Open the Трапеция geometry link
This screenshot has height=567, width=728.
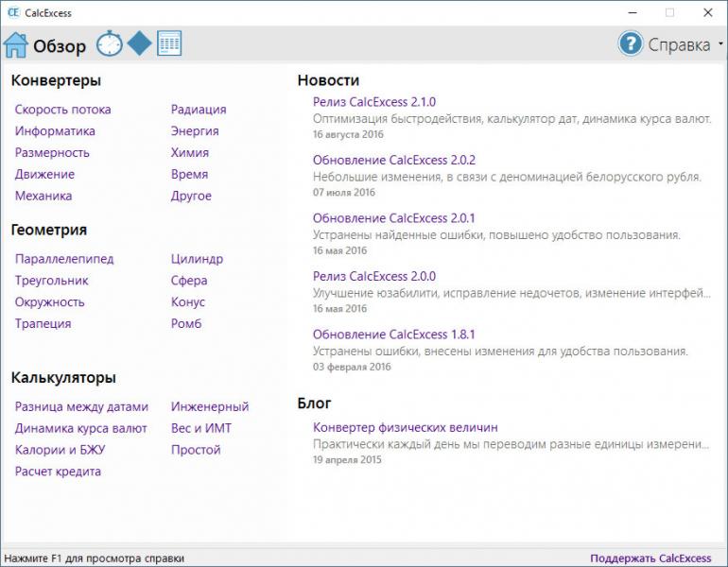point(43,324)
